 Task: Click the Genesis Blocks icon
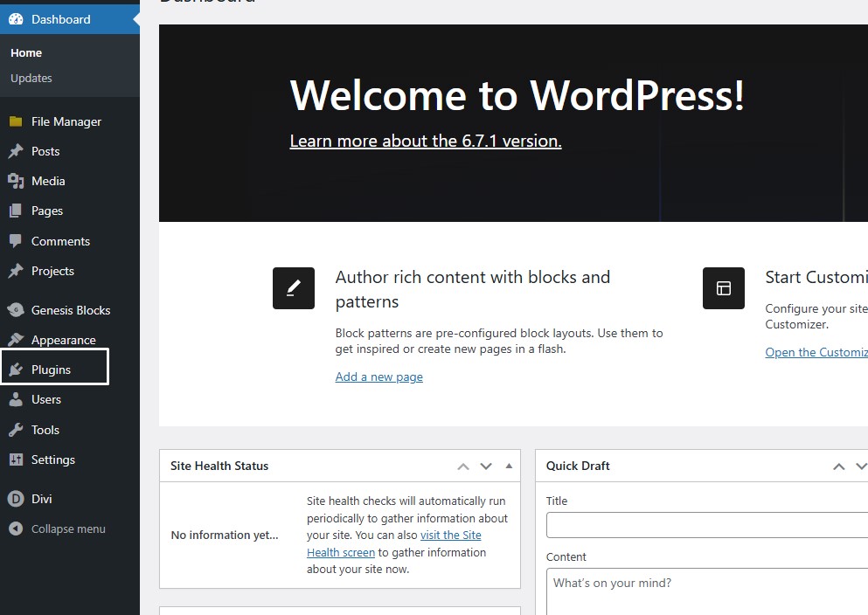pos(16,310)
